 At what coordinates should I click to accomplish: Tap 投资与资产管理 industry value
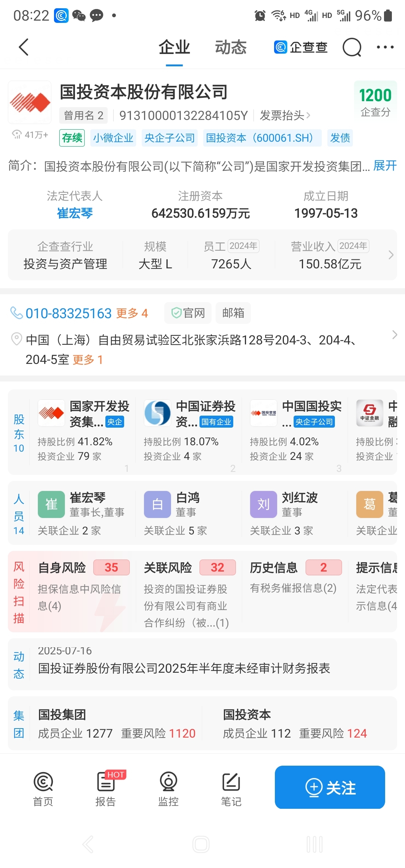(x=65, y=264)
